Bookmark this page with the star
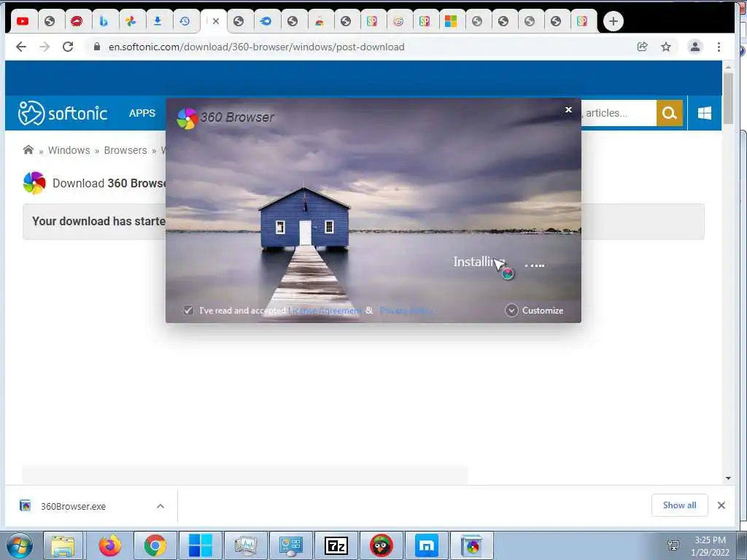 [665, 47]
